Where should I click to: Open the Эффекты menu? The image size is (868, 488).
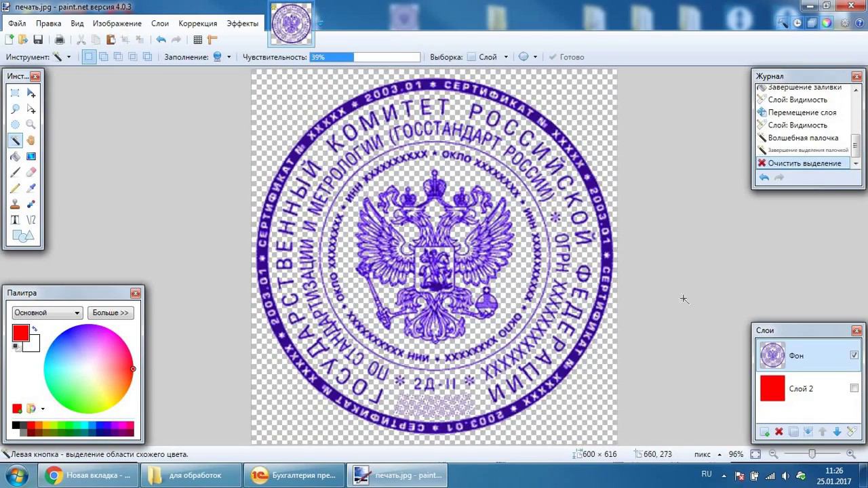(242, 23)
